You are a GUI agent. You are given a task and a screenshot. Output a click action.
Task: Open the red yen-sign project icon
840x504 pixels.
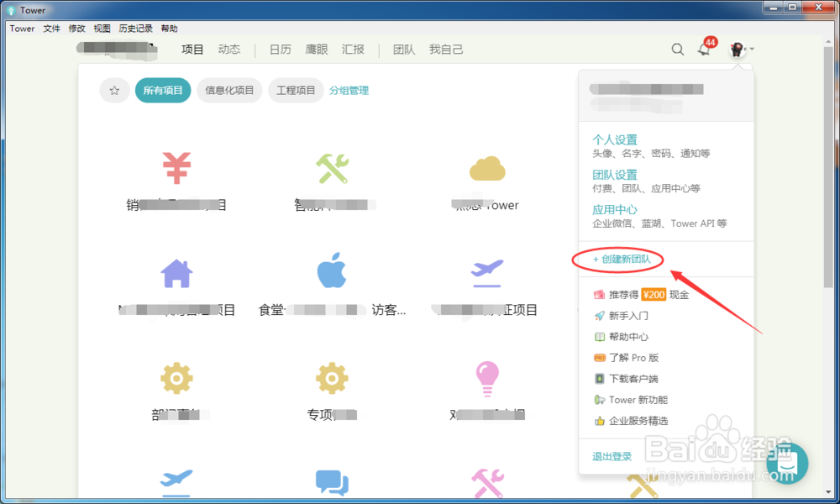[x=176, y=168]
